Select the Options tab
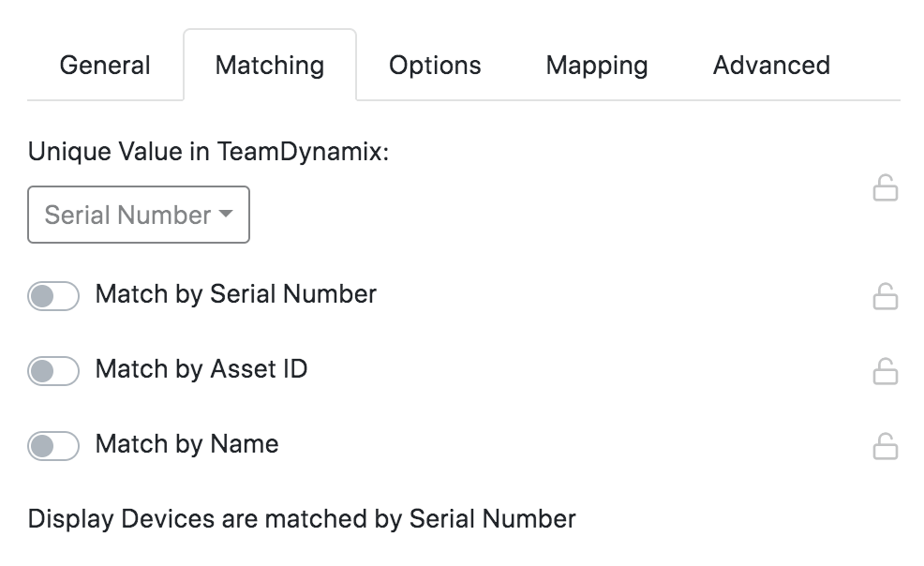This screenshot has width=924, height=566. (x=435, y=65)
